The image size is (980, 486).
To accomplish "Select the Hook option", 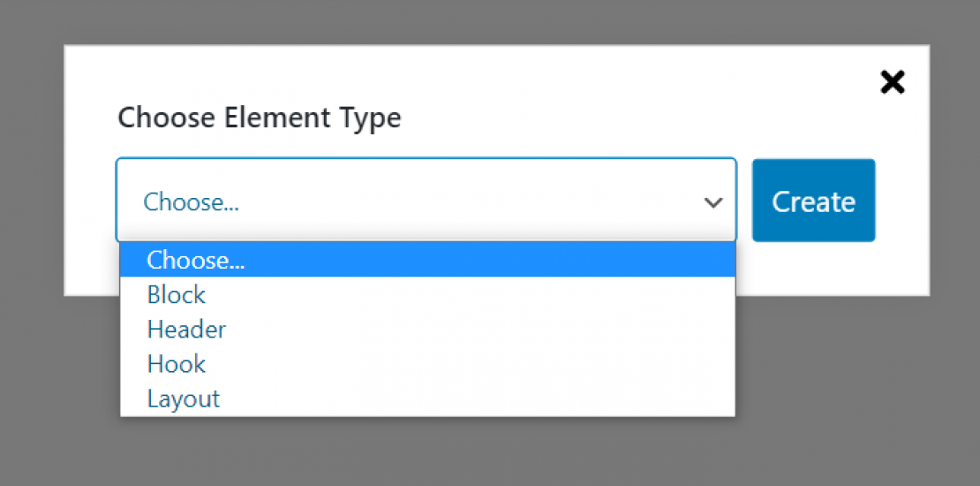I will coord(177,364).
